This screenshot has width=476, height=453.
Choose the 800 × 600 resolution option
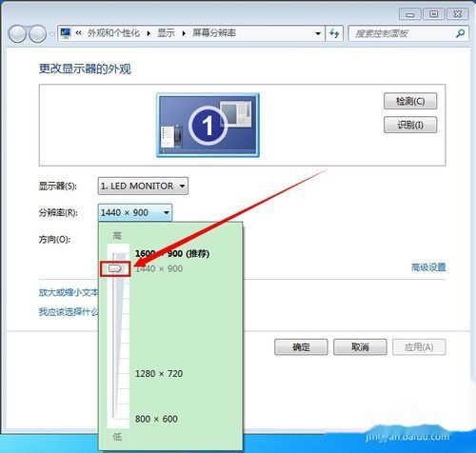tap(156, 419)
